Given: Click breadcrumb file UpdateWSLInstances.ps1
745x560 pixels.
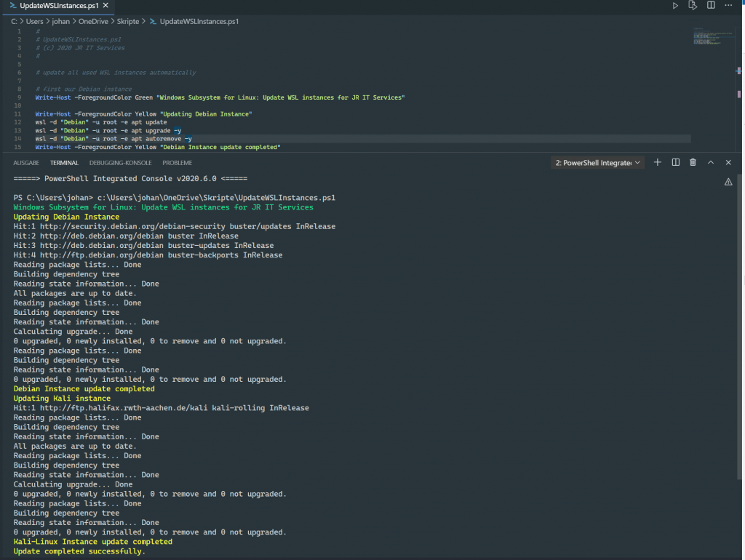Looking at the screenshot, I should pos(199,21).
